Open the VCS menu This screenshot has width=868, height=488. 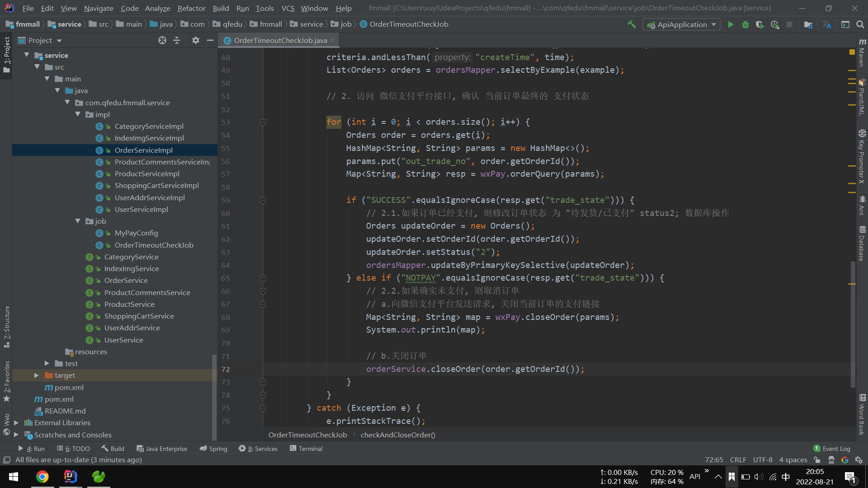coord(288,8)
